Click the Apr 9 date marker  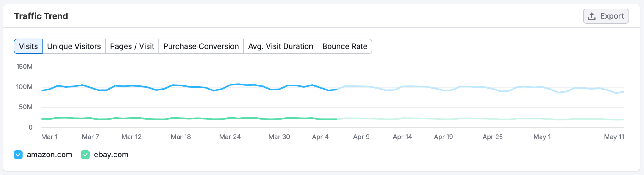pyautogui.click(x=361, y=137)
